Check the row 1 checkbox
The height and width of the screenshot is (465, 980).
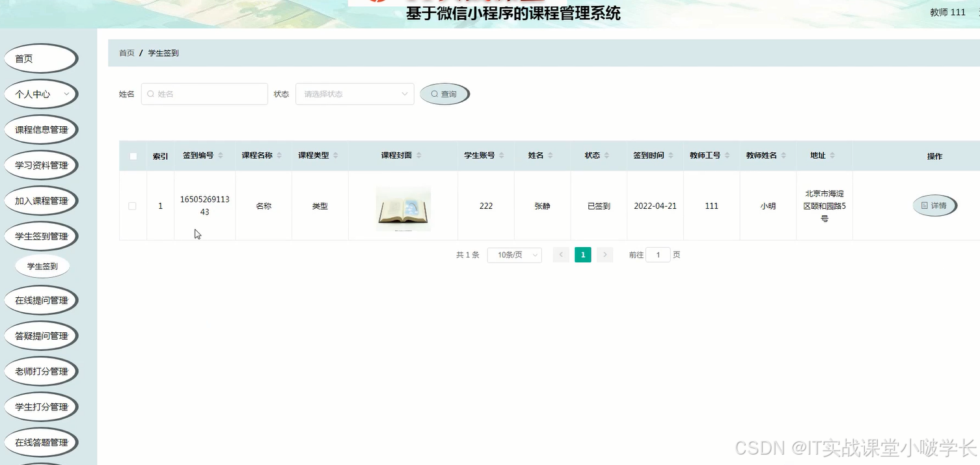pos(132,206)
